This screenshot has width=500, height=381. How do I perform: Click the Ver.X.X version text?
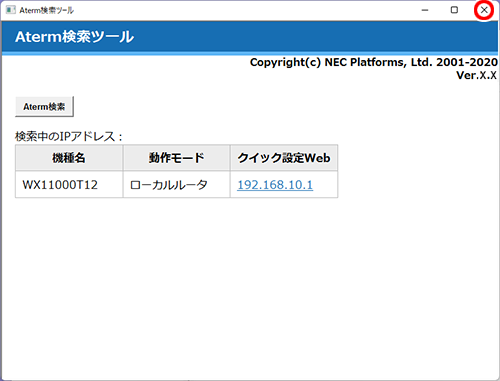pyautogui.click(x=477, y=75)
